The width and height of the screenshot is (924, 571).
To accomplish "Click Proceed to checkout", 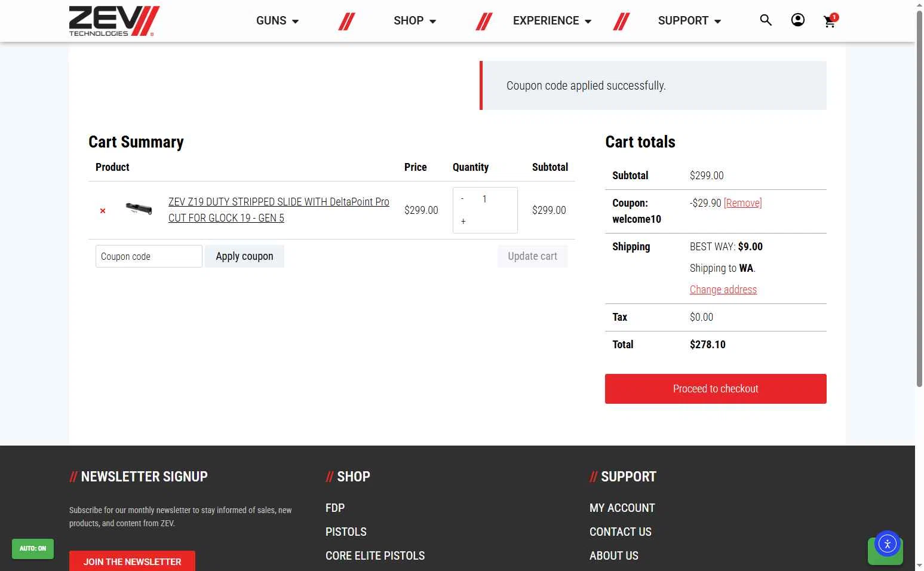I will tap(716, 389).
